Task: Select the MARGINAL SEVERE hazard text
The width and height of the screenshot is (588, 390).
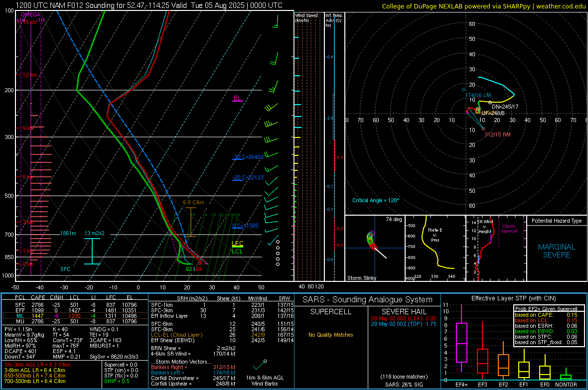Action: (557, 251)
